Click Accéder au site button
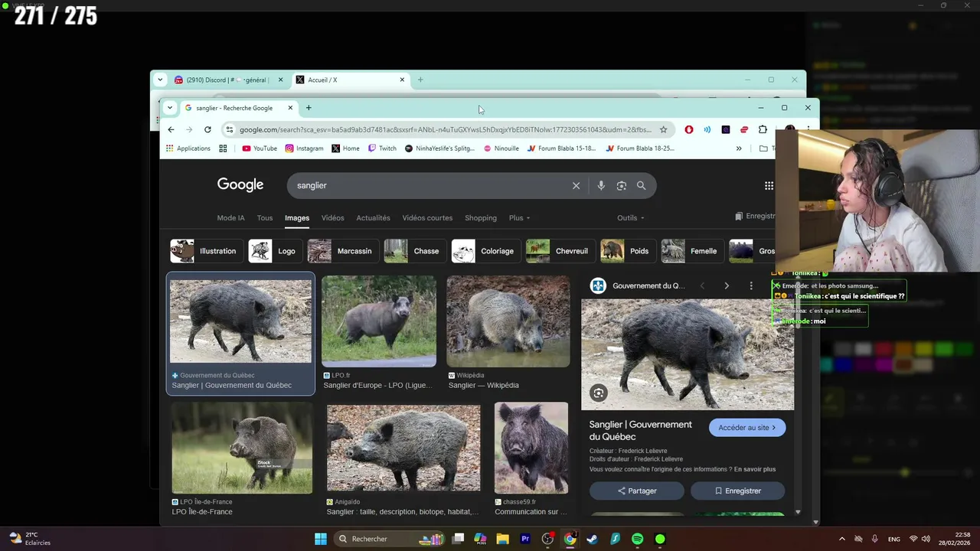980x551 pixels. tap(747, 428)
